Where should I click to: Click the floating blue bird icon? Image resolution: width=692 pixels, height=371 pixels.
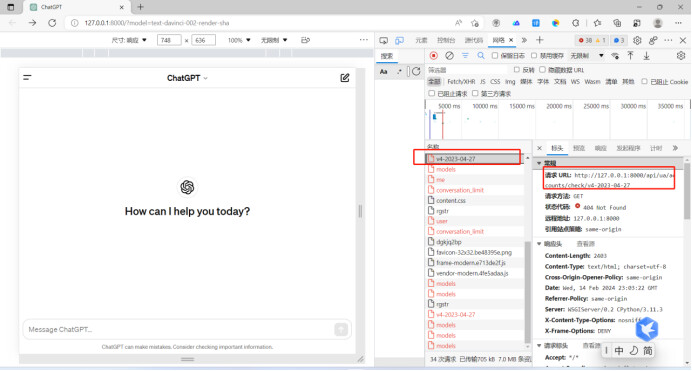[647, 329]
